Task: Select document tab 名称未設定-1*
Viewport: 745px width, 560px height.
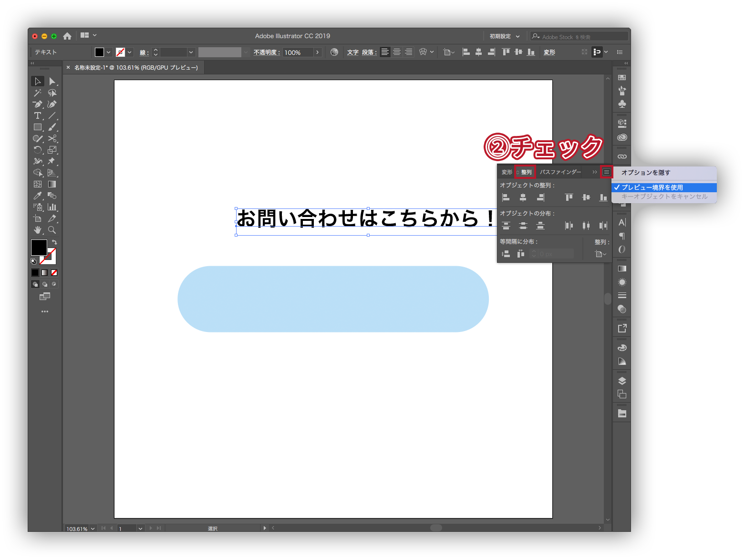Action: pyautogui.click(x=136, y=68)
